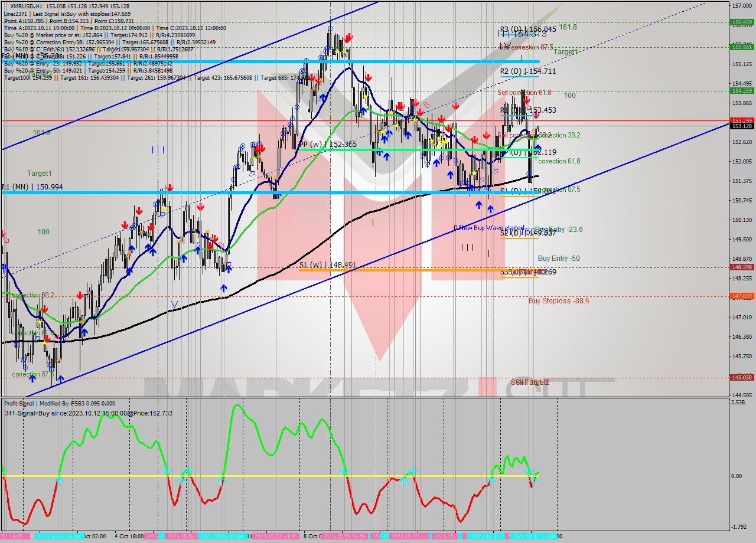Click the R3 (D) 156.045 resistance label
The height and width of the screenshot is (543, 756).
527,29
